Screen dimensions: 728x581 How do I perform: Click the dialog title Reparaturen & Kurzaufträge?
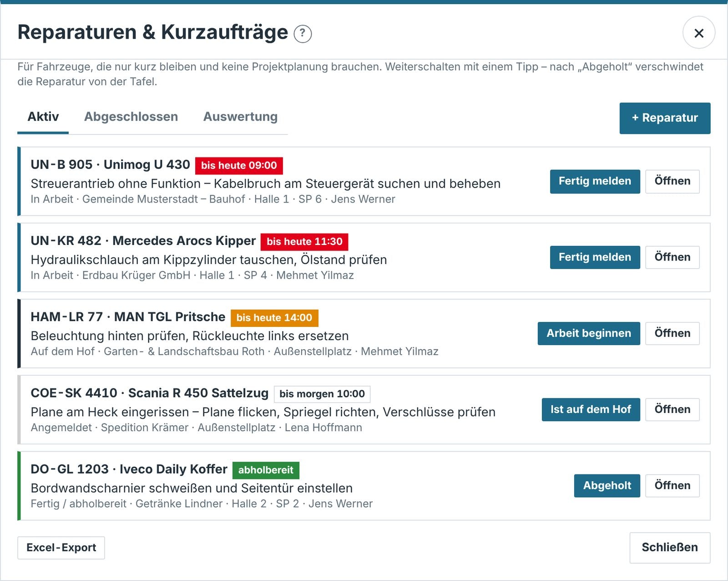click(x=152, y=32)
